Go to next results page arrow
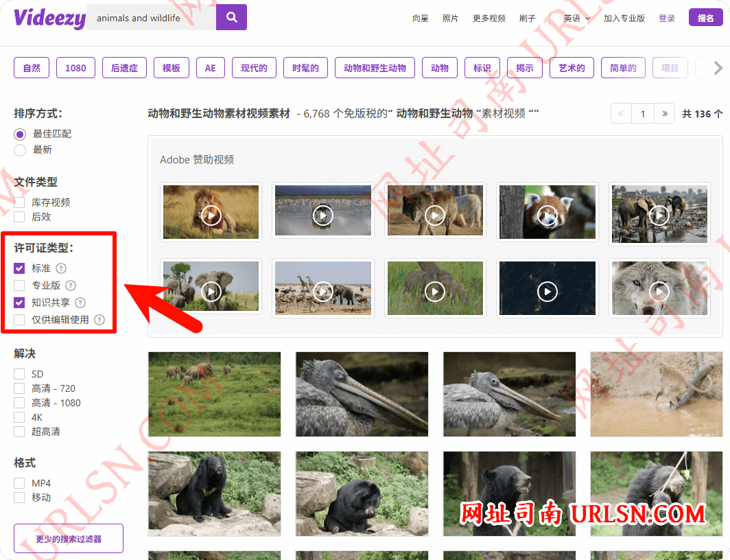This screenshot has height=560, width=730. (664, 114)
